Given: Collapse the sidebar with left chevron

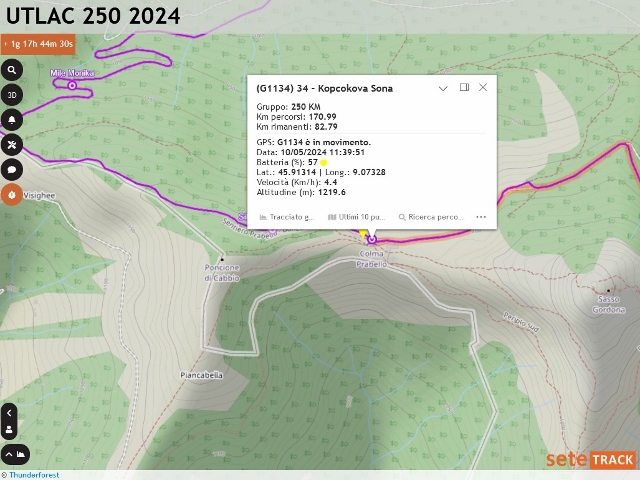Looking at the screenshot, I should click(x=9, y=413).
